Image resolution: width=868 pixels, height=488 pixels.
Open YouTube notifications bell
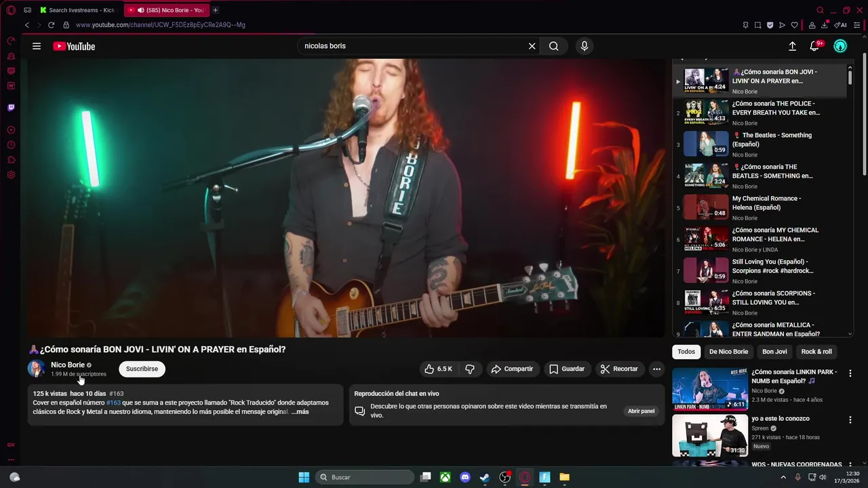(x=814, y=46)
